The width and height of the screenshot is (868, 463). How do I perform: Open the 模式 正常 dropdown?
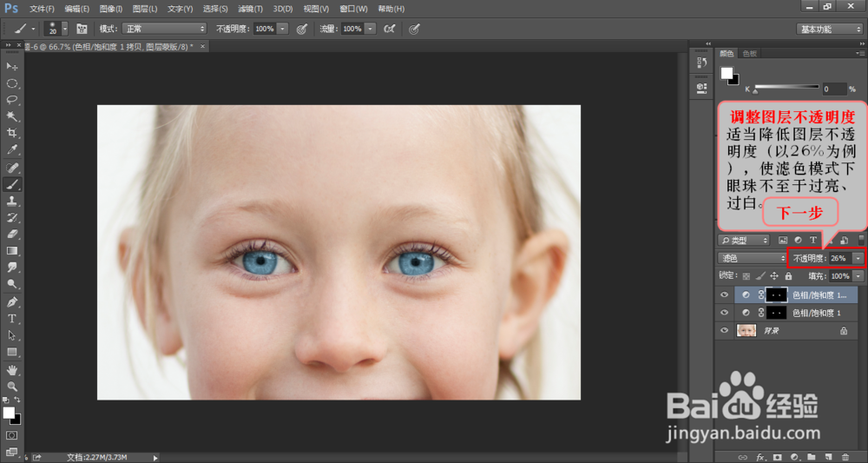[x=163, y=29]
